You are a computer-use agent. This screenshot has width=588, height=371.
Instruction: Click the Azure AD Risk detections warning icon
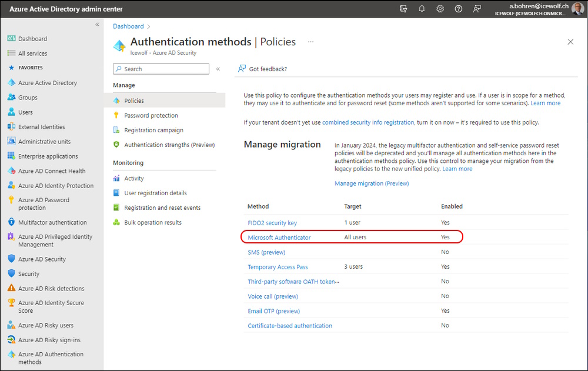point(11,288)
